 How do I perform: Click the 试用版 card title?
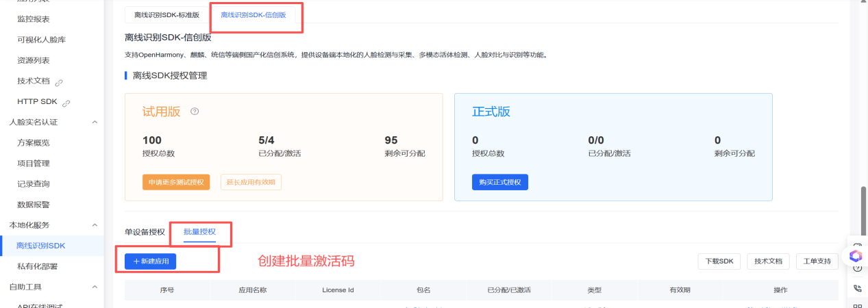(162, 112)
